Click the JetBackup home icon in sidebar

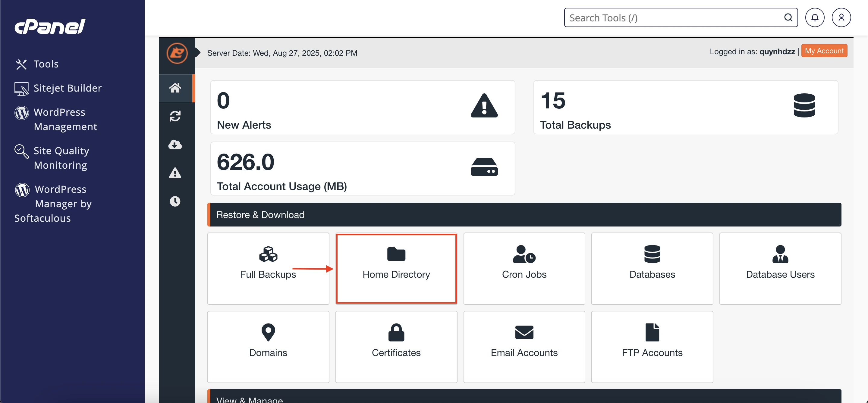(x=175, y=88)
